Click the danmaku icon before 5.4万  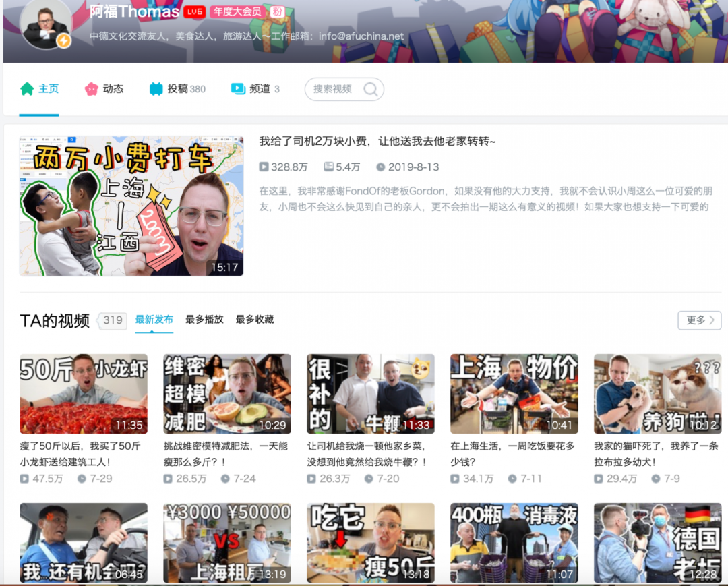click(x=330, y=167)
